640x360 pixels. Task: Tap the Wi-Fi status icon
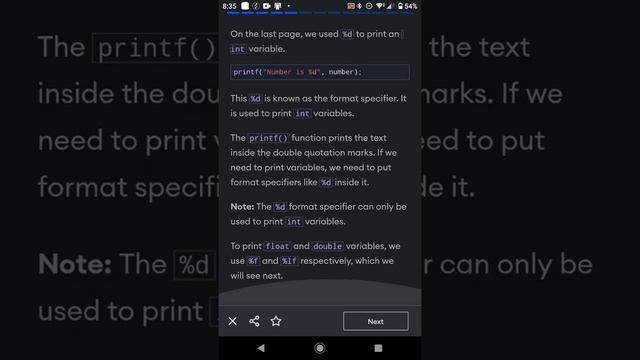(x=380, y=6)
